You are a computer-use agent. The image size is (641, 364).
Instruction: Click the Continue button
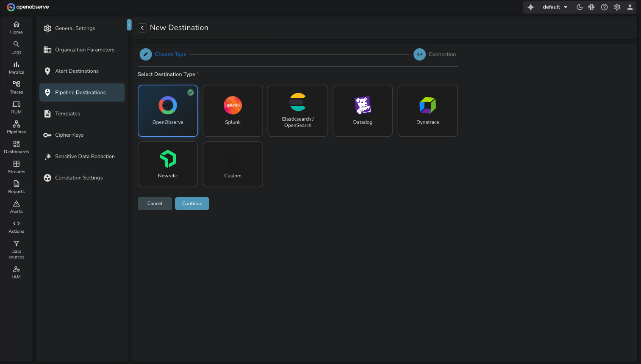(192, 204)
